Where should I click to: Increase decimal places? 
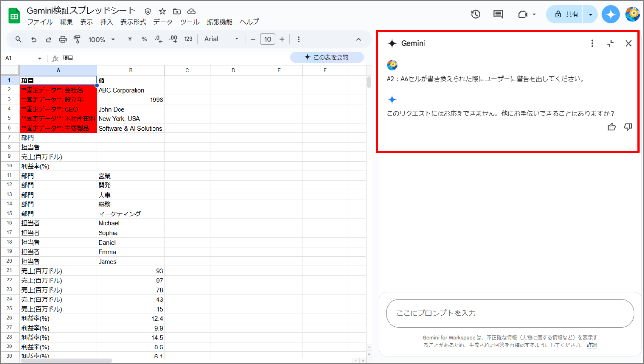pyautogui.click(x=173, y=39)
